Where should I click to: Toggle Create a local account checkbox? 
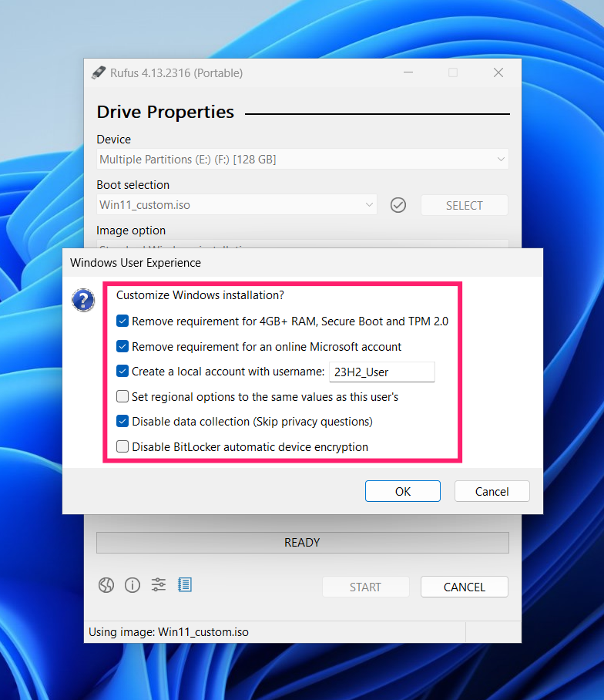[x=122, y=371]
